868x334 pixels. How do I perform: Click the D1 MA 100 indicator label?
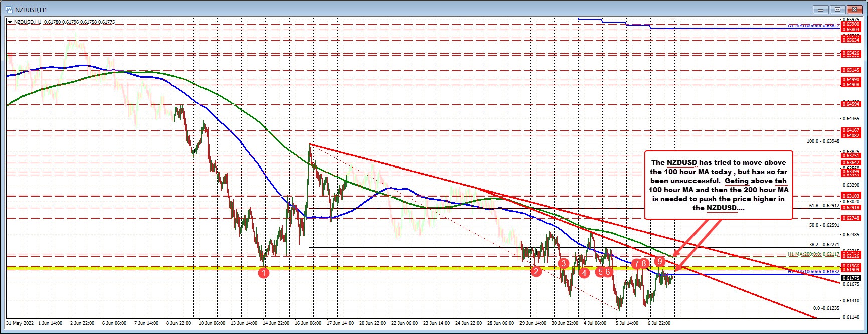(x=813, y=25)
